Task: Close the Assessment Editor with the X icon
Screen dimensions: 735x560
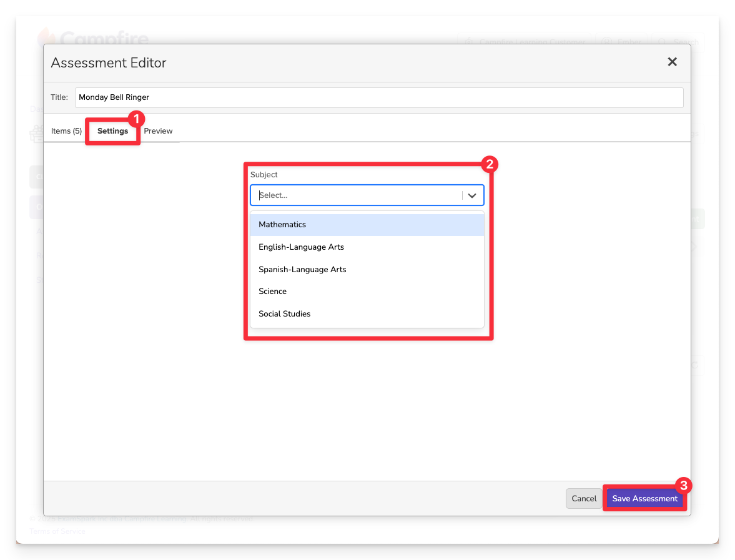Action: [672, 62]
